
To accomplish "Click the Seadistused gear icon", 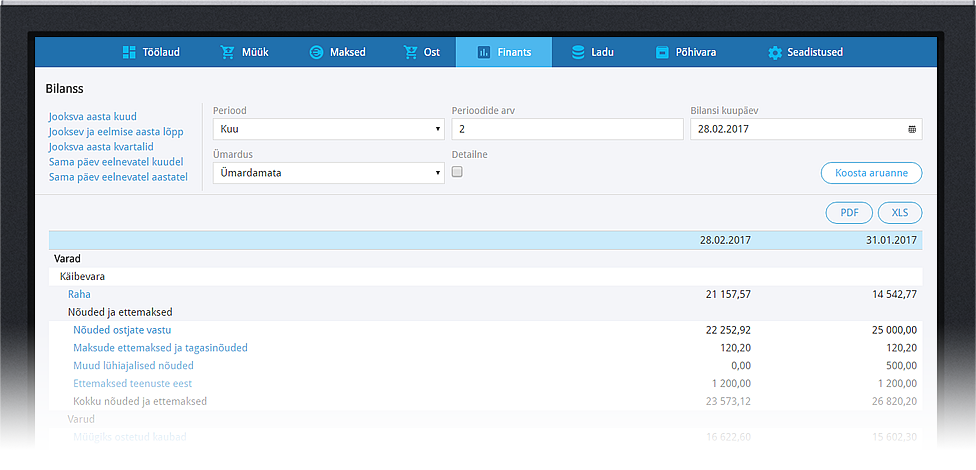I will [x=774, y=52].
